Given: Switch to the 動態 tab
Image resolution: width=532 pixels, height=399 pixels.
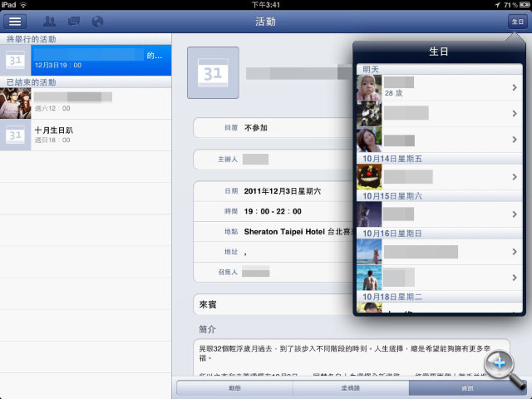Looking at the screenshot, I should click(x=234, y=388).
